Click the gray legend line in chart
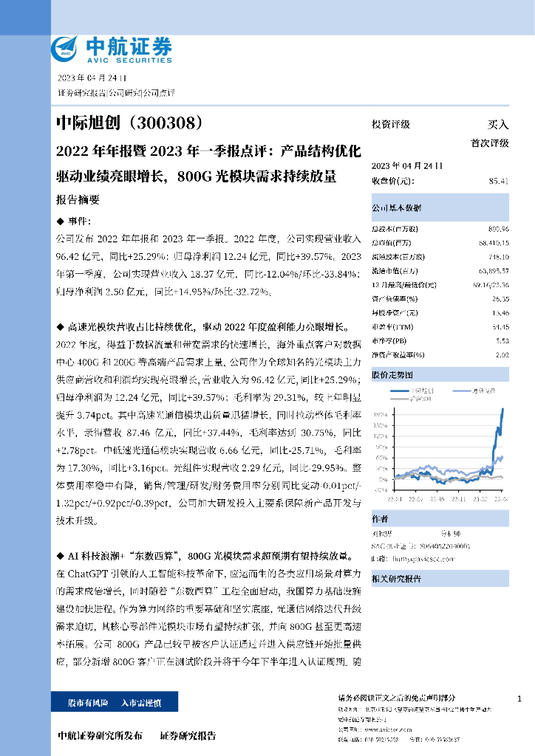535x756 pixels. click(399, 399)
